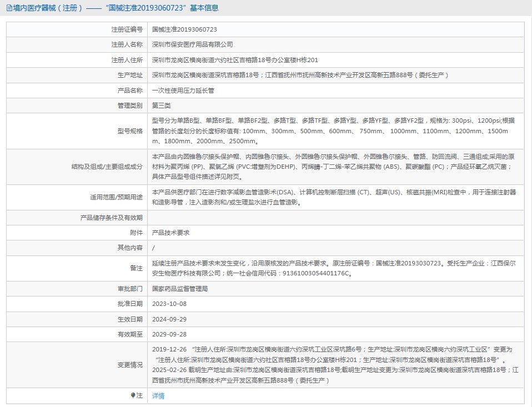Open the 详情 link in the note row

pyautogui.click(x=158, y=396)
